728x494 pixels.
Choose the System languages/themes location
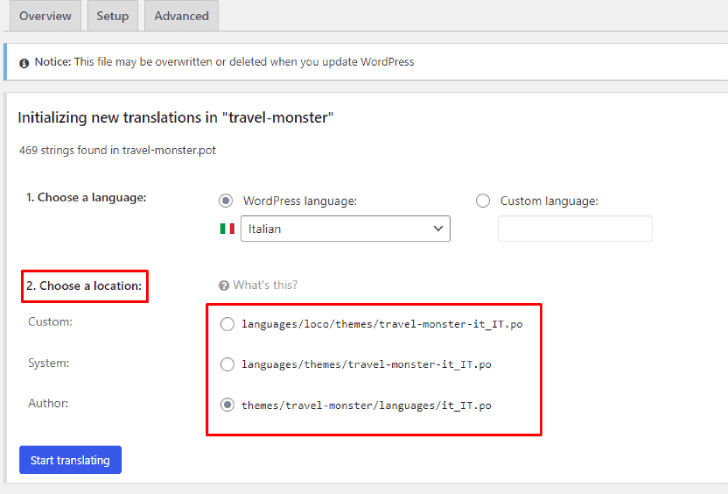click(227, 364)
